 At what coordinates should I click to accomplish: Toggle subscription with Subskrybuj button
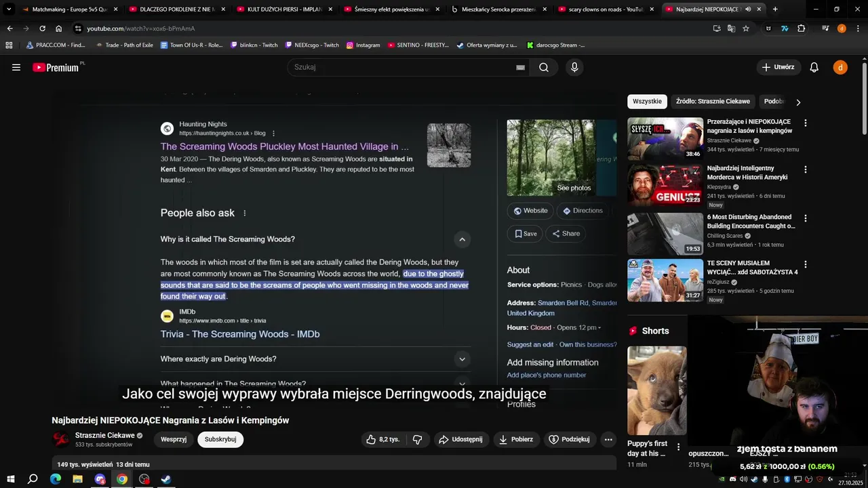click(x=220, y=439)
